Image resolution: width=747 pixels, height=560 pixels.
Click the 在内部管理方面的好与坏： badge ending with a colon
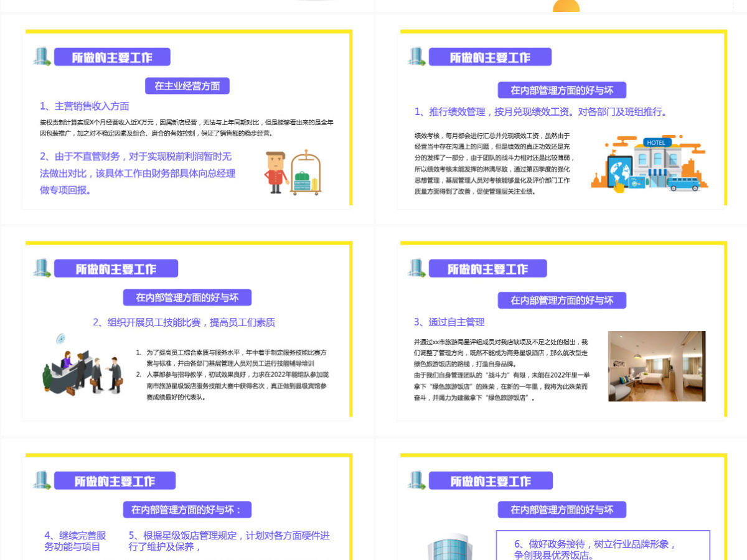pyautogui.click(x=187, y=510)
